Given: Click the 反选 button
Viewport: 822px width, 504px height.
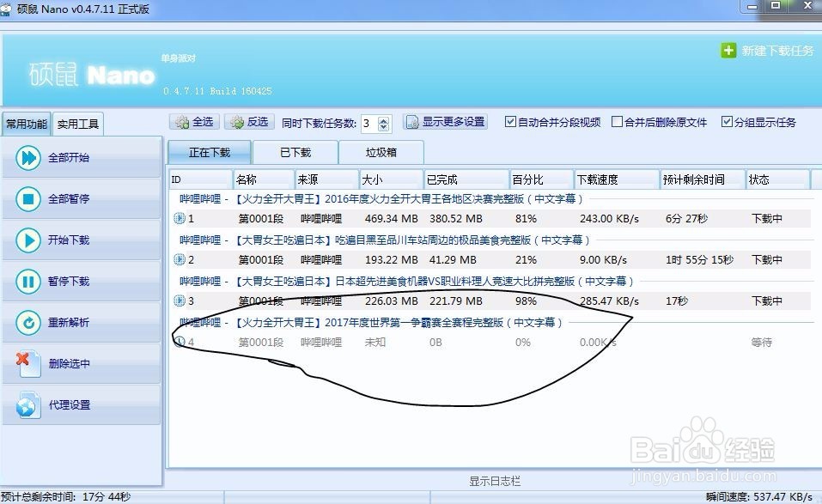Looking at the screenshot, I should pyautogui.click(x=250, y=122).
